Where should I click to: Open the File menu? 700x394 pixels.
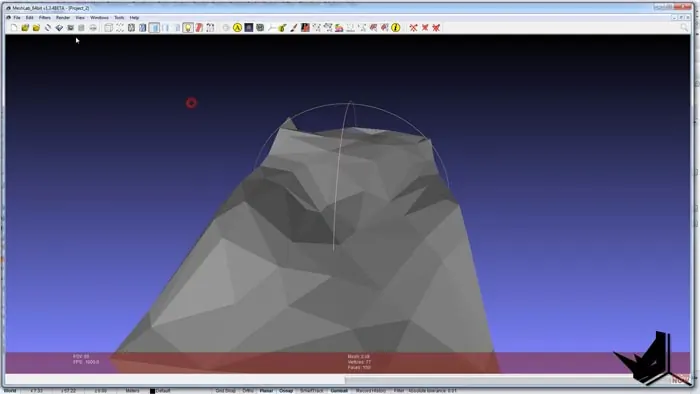(17, 17)
